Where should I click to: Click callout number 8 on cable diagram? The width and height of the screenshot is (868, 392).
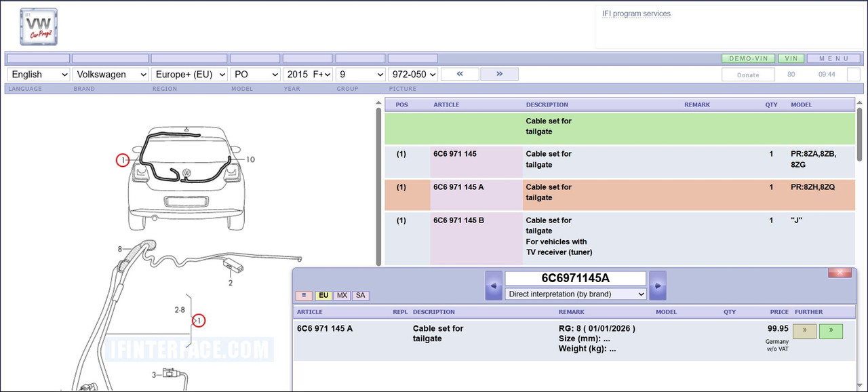(x=119, y=249)
